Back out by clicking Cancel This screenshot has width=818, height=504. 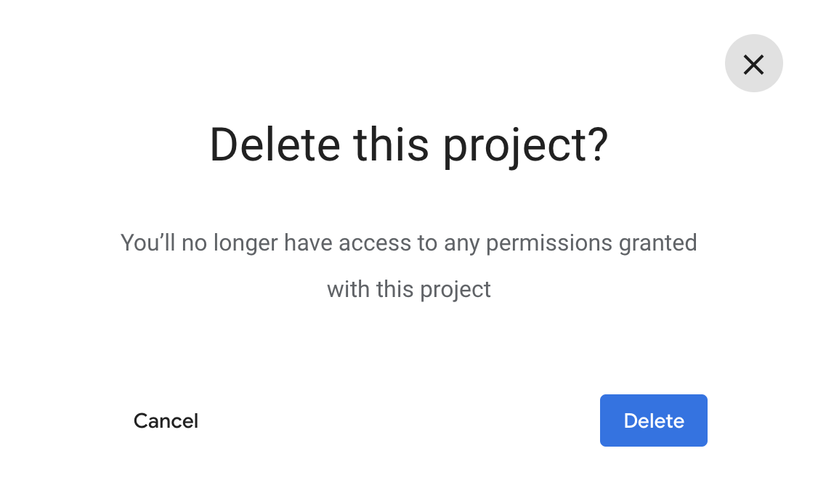166,420
